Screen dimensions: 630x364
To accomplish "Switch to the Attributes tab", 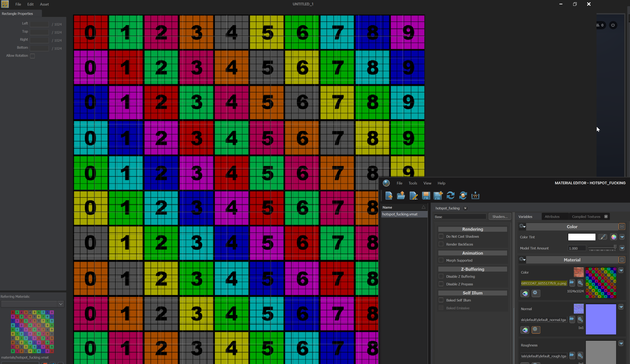I will click(x=552, y=216).
